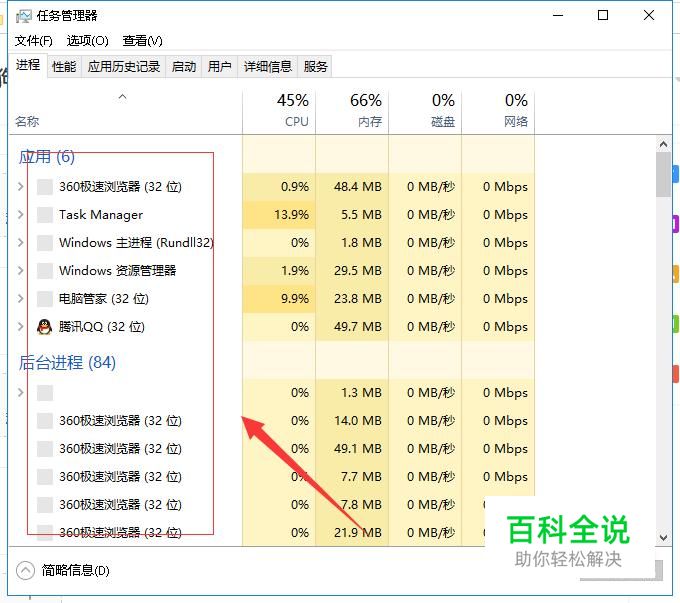Click the 49.1 MB memory value
This screenshot has width=680, height=603.
[358, 449]
